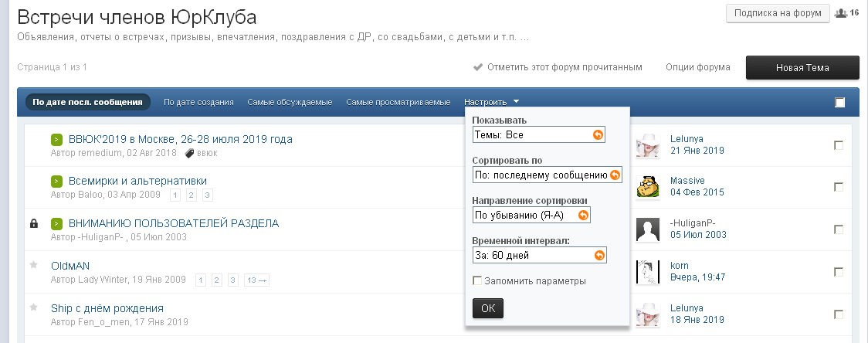The image size is (868, 343).
Task: Open Отметить этот форум прочитанным link
Action: coord(564,67)
